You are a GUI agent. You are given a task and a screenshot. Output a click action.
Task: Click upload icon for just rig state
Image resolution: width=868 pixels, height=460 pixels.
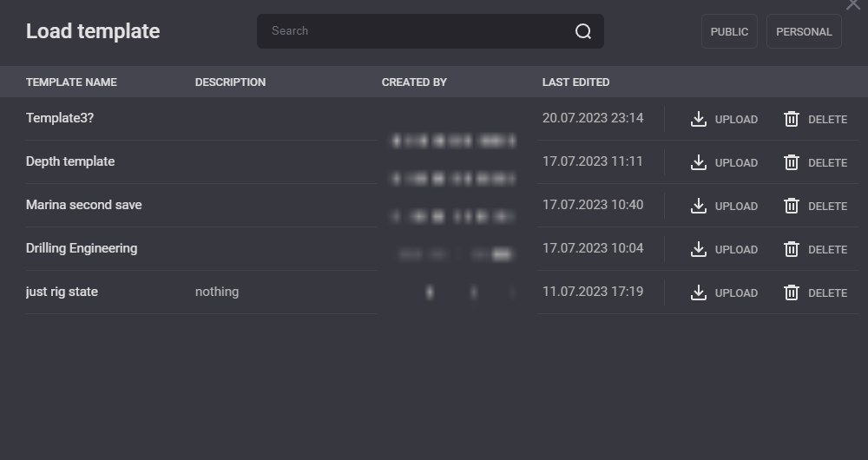tap(699, 292)
